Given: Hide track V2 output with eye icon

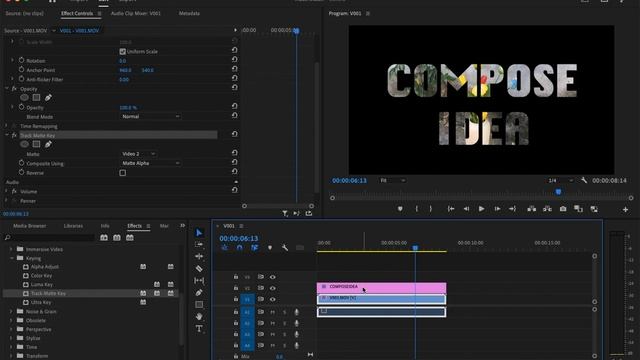Looking at the screenshot, I should tap(272, 288).
